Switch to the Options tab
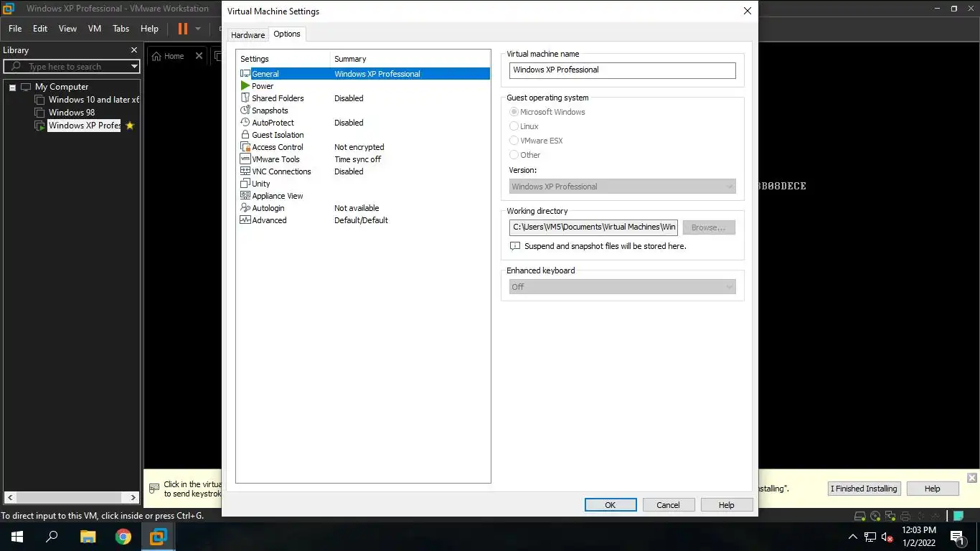 point(287,34)
